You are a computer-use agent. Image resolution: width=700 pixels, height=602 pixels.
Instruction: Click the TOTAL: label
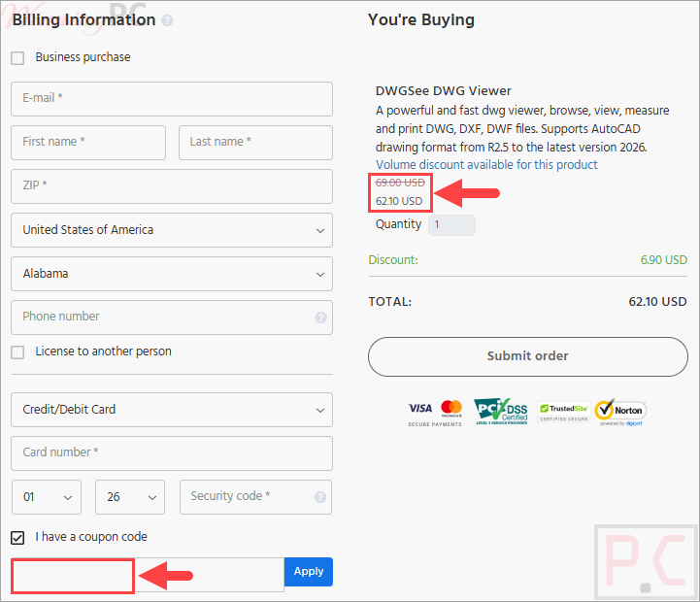click(389, 302)
